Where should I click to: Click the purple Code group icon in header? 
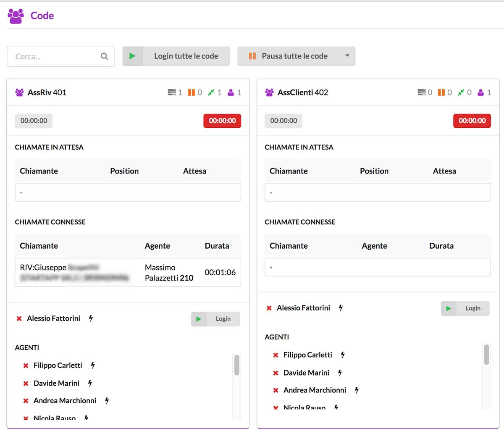click(x=16, y=16)
